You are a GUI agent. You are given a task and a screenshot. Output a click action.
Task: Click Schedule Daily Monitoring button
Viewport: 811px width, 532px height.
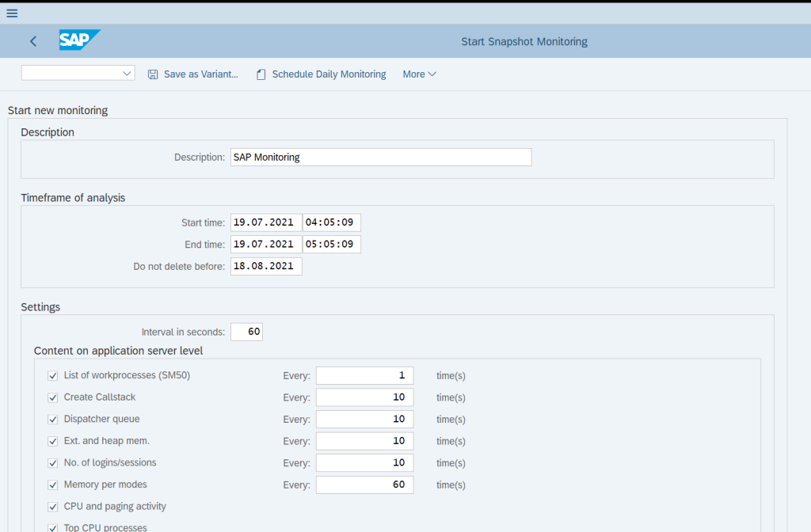[322, 74]
